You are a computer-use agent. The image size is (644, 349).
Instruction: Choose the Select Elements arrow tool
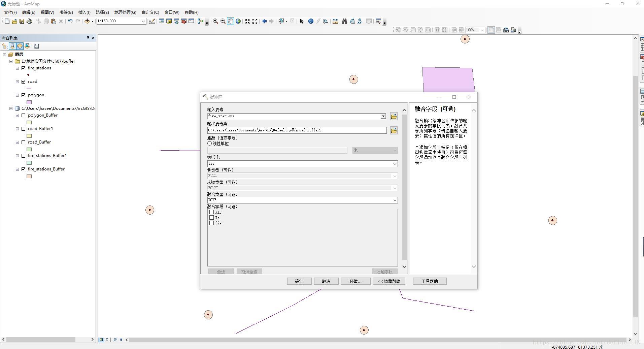tap(302, 21)
